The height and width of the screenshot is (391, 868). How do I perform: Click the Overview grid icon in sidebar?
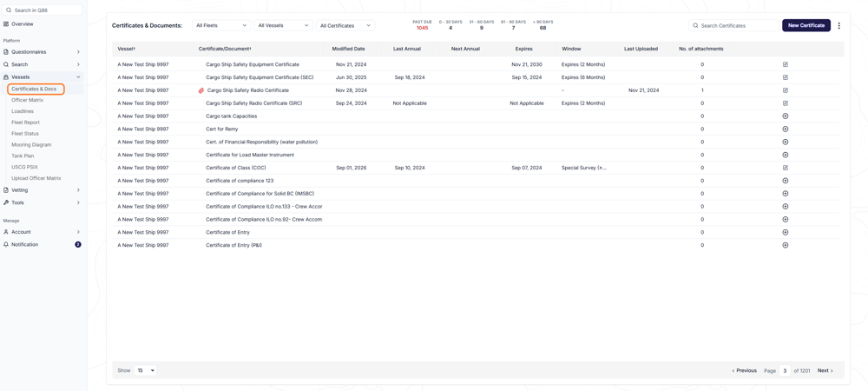(x=6, y=23)
